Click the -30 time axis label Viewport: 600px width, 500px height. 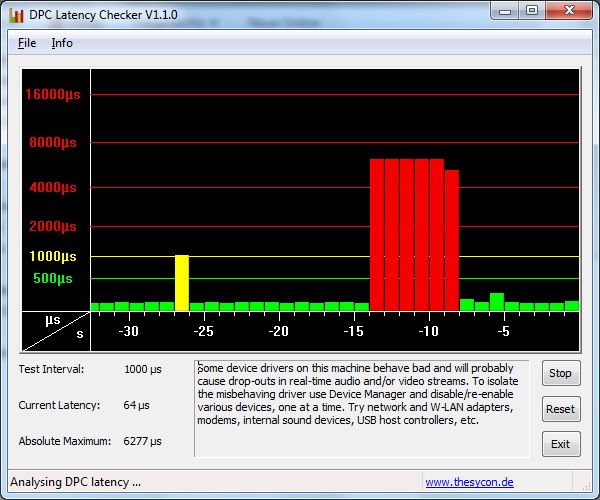pos(129,331)
